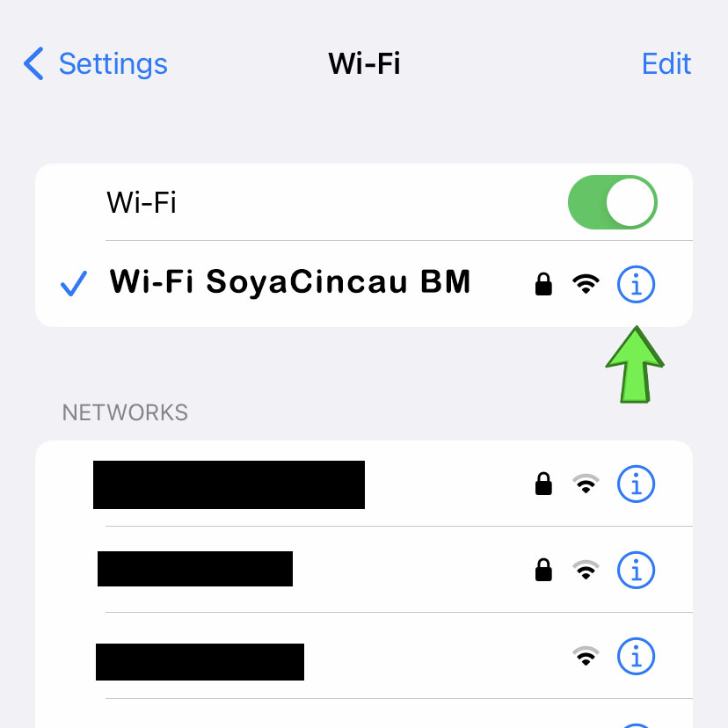Tap Edit in the top right
Screen dimensions: 728x728
point(666,63)
